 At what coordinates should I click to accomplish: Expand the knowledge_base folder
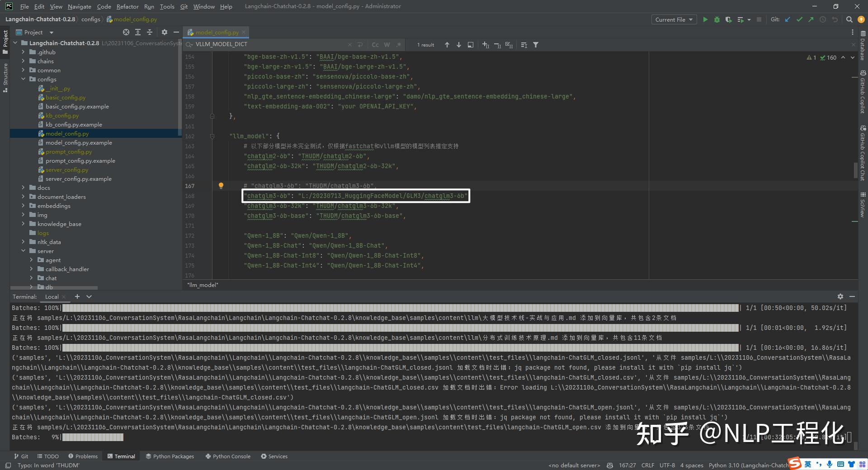pyautogui.click(x=23, y=224)
